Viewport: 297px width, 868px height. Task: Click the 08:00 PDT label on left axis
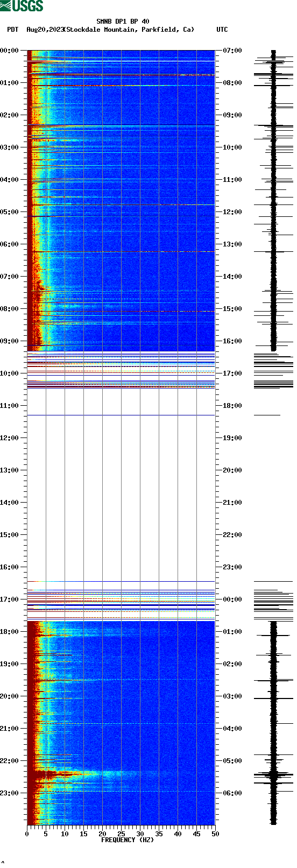[9, 309]
